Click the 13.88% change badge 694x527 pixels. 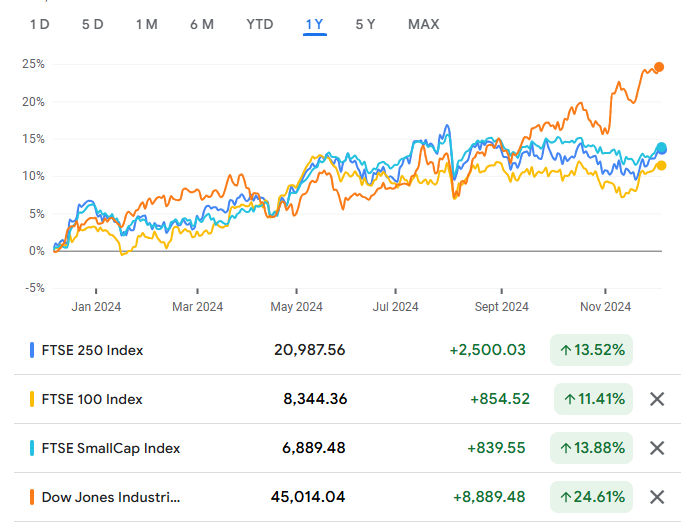pyautogui.click(x=591, y=448)
